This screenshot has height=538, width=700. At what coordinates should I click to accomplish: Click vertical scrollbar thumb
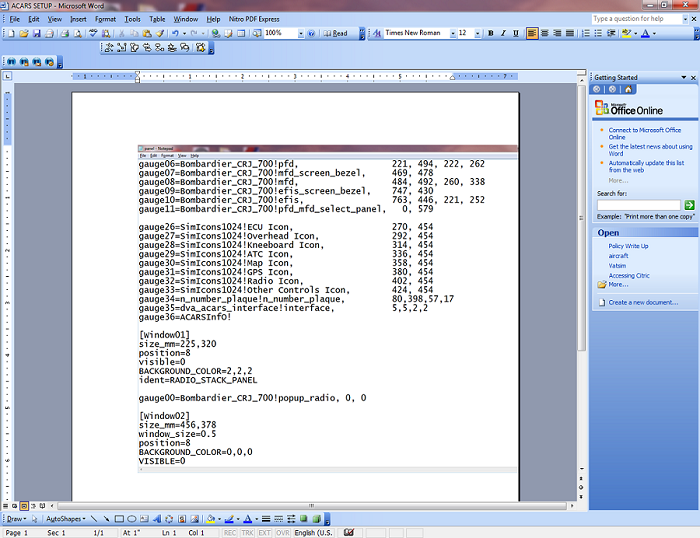click(x=581, y=218)
